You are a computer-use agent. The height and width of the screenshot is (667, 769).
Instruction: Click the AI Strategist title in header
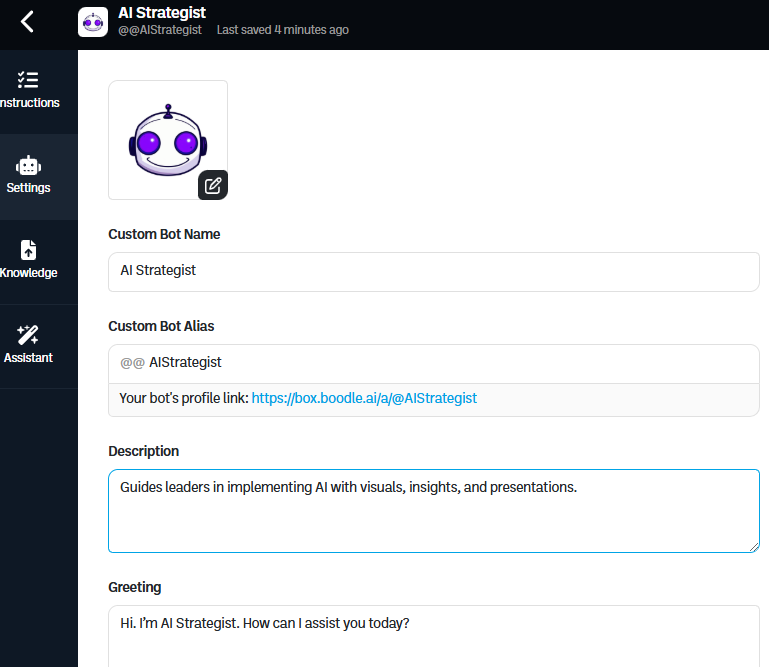(162, 13)
